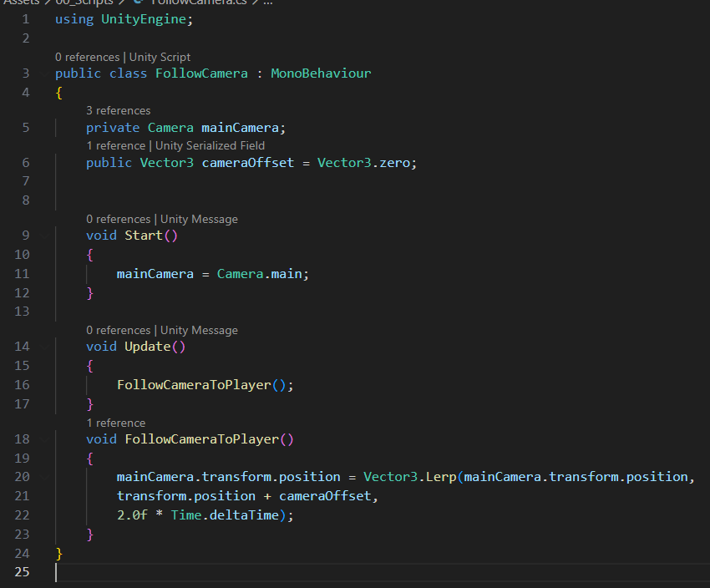Click the 'FollowCamera' class name on line 3

[201, 73]
